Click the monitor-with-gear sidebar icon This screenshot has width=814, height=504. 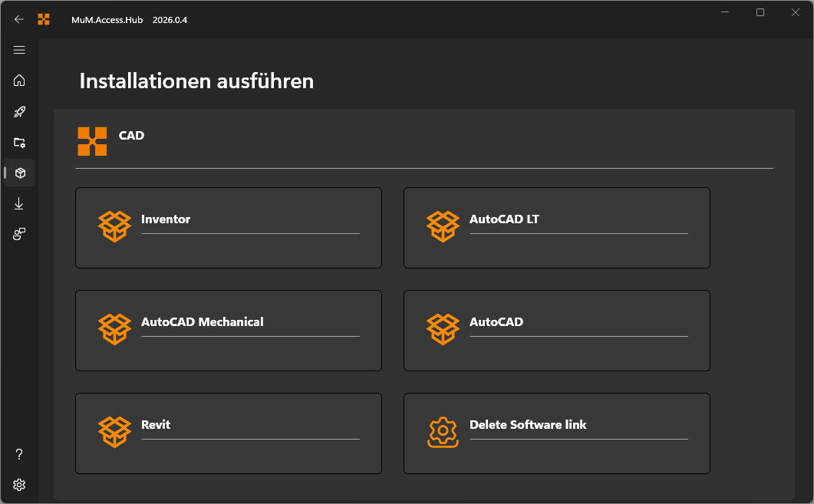point(19,143)
